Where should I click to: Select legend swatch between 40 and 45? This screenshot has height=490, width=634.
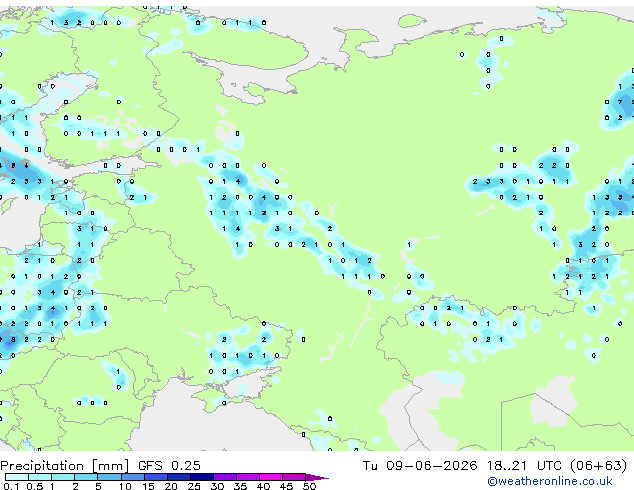[x=271, y=477]
